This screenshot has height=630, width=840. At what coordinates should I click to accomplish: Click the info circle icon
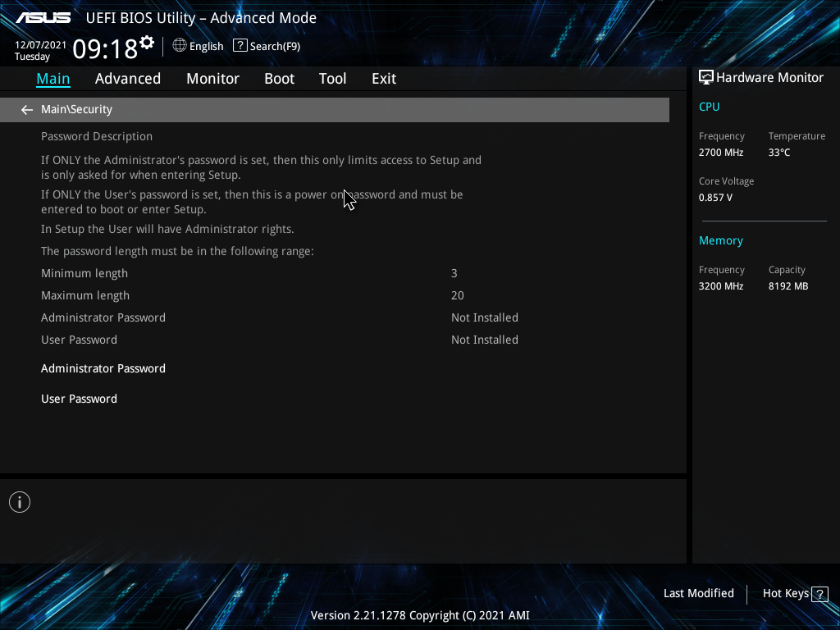pos(20,502)
